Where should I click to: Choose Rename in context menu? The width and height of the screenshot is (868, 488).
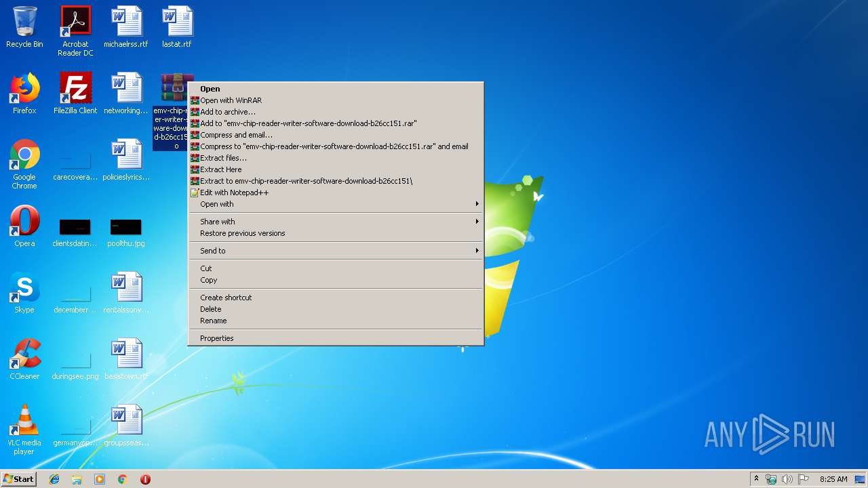(336, 321)
